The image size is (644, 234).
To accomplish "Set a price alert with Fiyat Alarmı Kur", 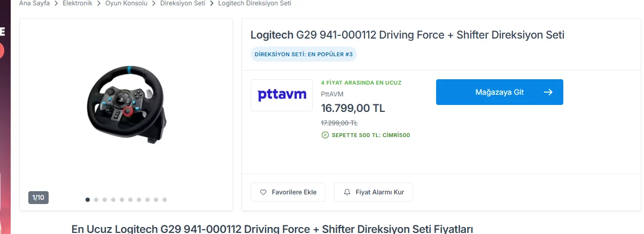I will coord(374,192).
